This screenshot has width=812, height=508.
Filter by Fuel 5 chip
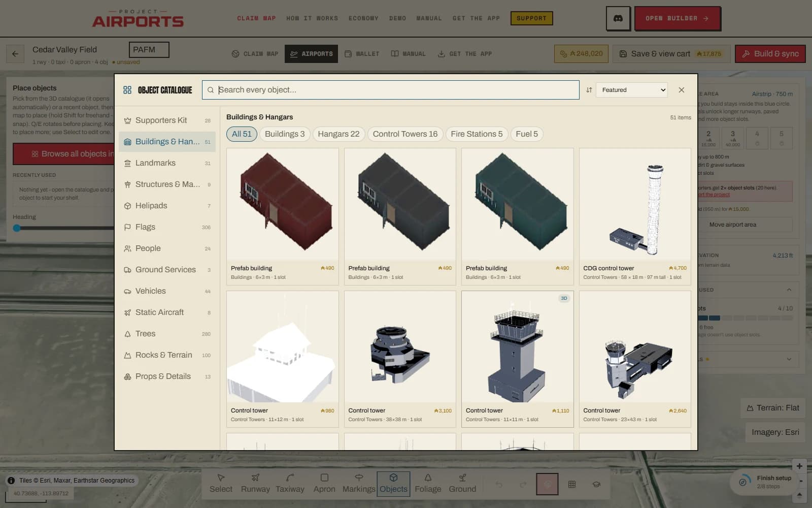[527, 134]
